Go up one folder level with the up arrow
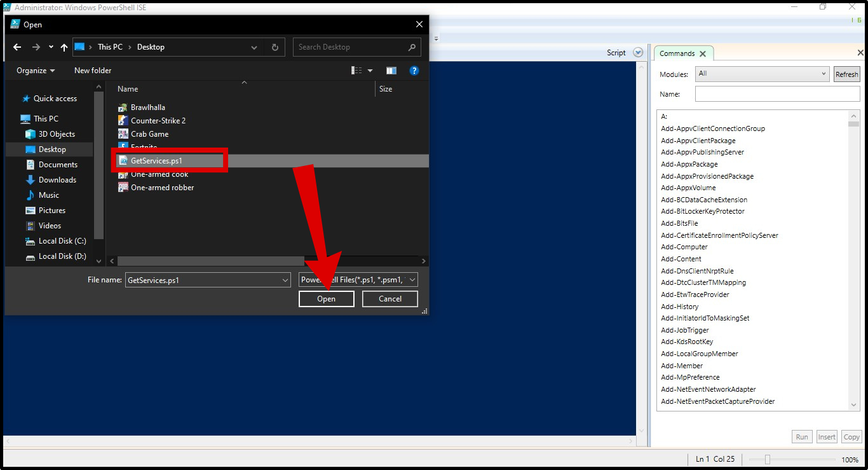868x470 pixels. point(64,47)
